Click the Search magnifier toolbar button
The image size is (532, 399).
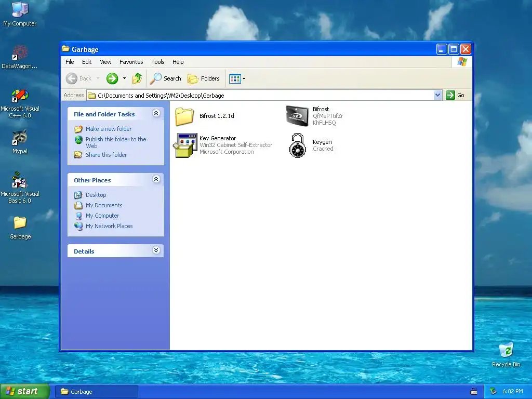pyautogui.click(x=166, y=78)
